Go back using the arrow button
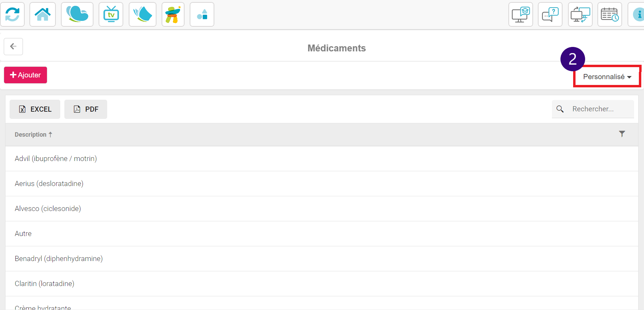The height and width of the screenshot is (310, 644). [x=13, y=47]
